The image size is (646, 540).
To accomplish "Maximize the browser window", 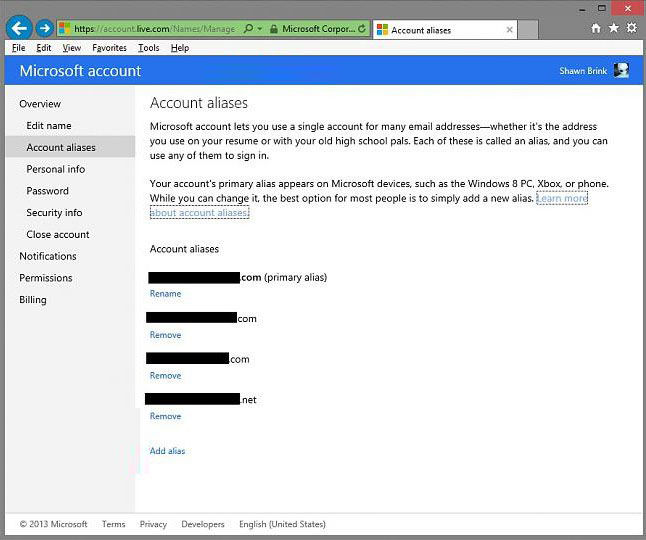I will [602, 8].
